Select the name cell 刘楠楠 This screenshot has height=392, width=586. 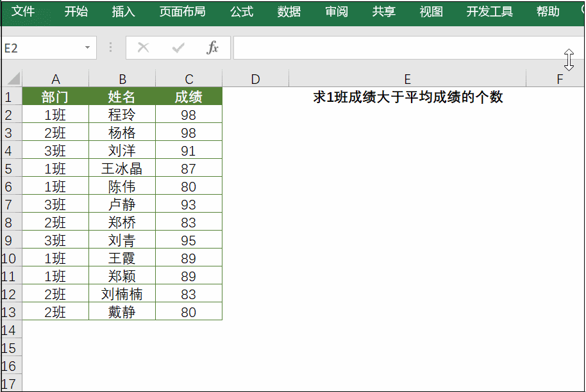pos(122,294)
